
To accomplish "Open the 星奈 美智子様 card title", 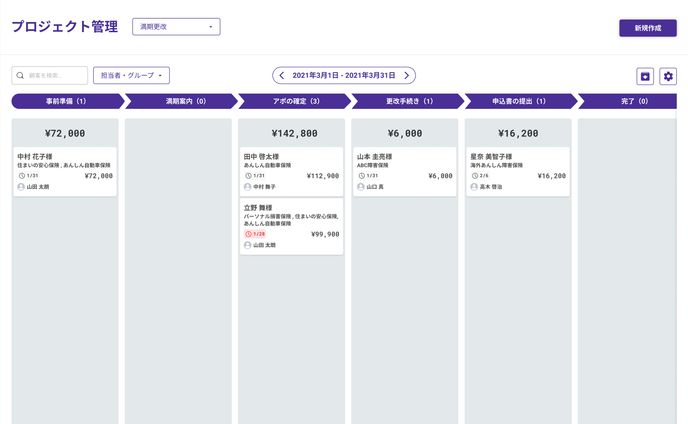I will click(491, 156).
